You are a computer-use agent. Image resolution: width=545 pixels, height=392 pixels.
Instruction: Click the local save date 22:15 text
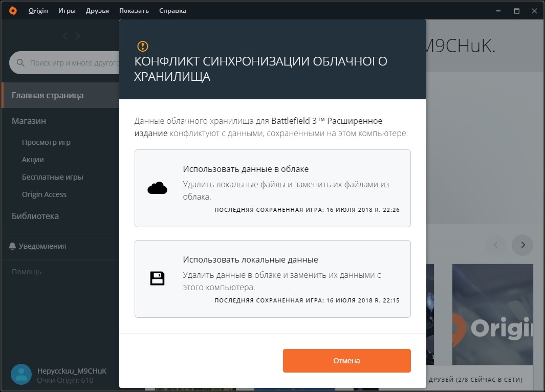[x=307, y=300]
